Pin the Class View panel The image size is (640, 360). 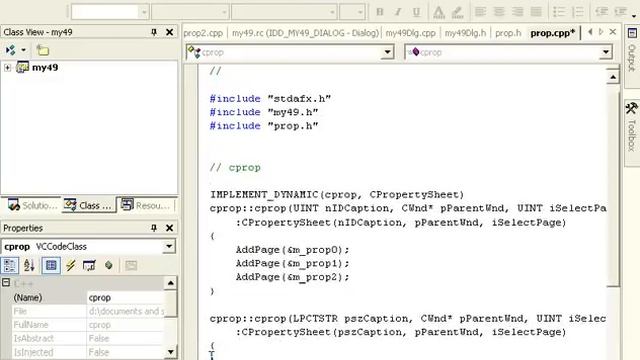point(154,32)
